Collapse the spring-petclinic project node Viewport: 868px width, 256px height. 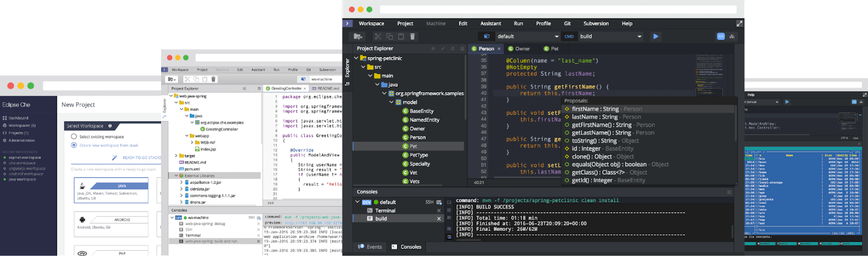click(x=356, y=58)
